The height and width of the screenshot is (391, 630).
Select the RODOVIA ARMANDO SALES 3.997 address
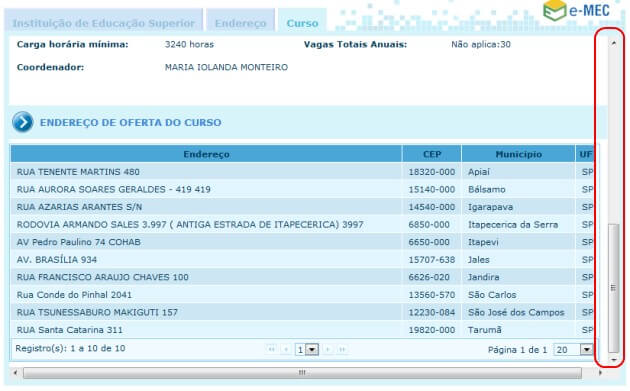(x=190, y=225)
